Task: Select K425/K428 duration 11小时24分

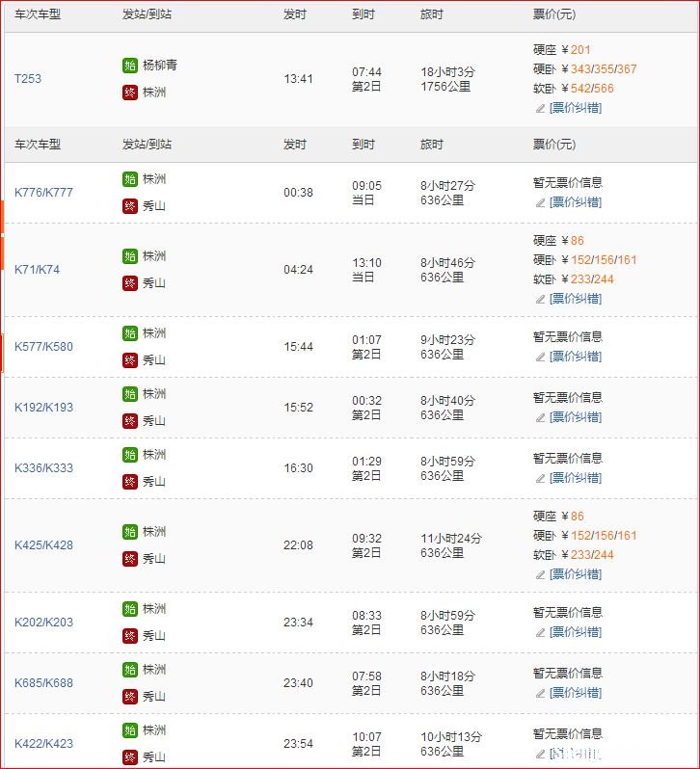Action: click(x=451, y=538)
